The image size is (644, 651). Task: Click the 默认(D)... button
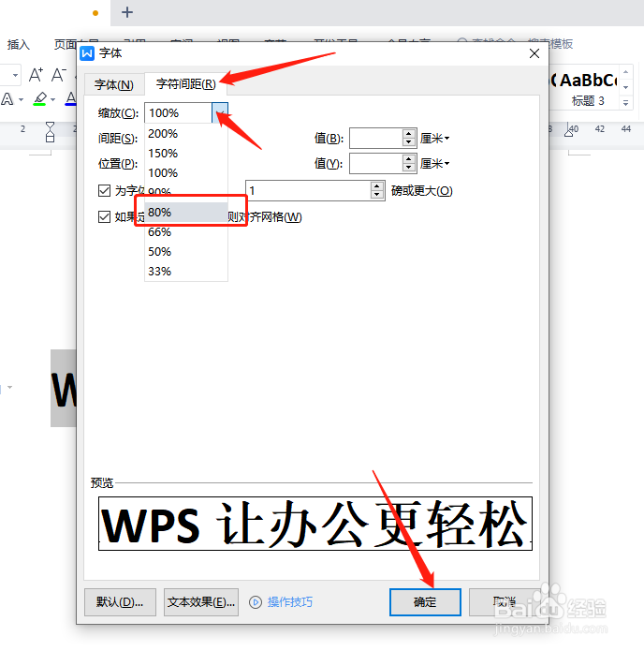pos(120,602)
